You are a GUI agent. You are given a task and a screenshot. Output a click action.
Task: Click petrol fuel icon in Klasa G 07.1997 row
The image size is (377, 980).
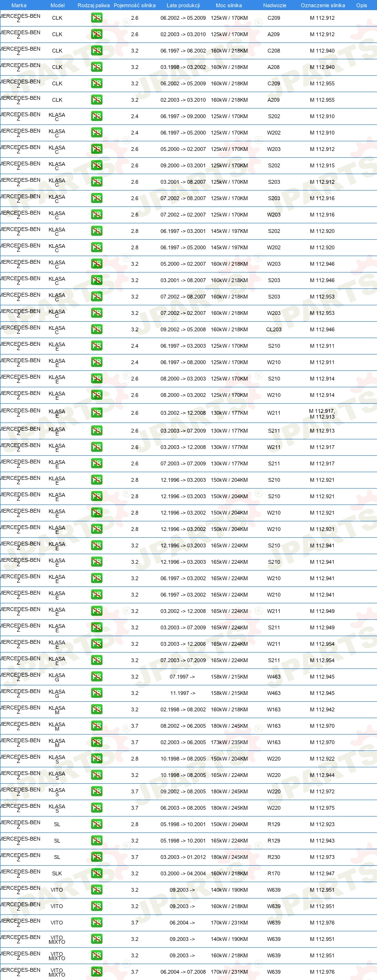(97, 677)
